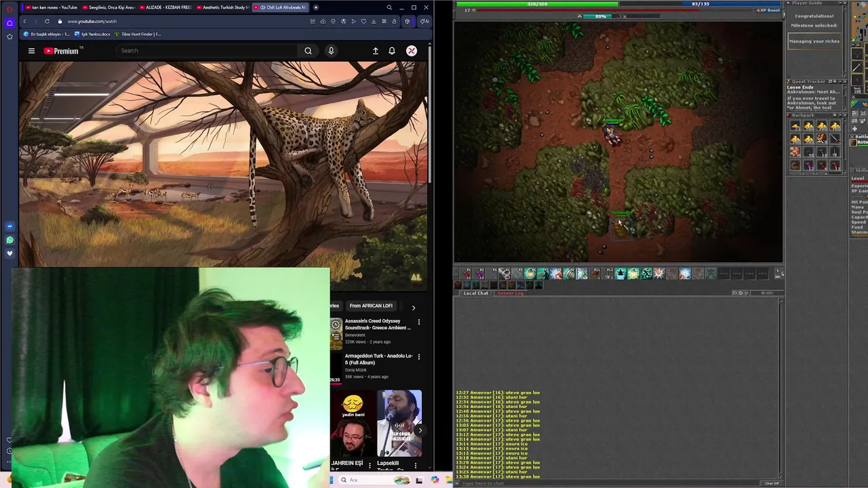Viewport: 868px width, 488px height.
Task: Open 'Tibia Hunt Finder' bookmark
Action: (x=138, y=34)
